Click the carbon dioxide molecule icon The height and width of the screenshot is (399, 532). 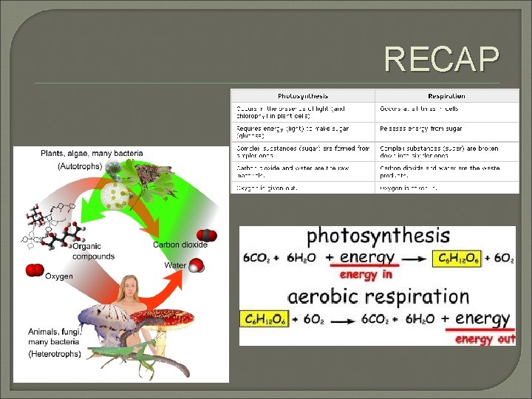coord(207,235)
